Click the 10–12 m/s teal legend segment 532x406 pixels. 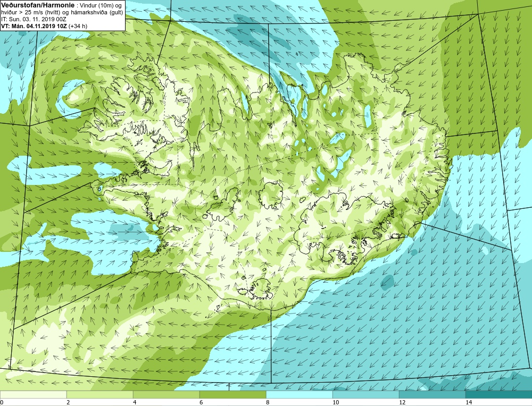point(366,395)
